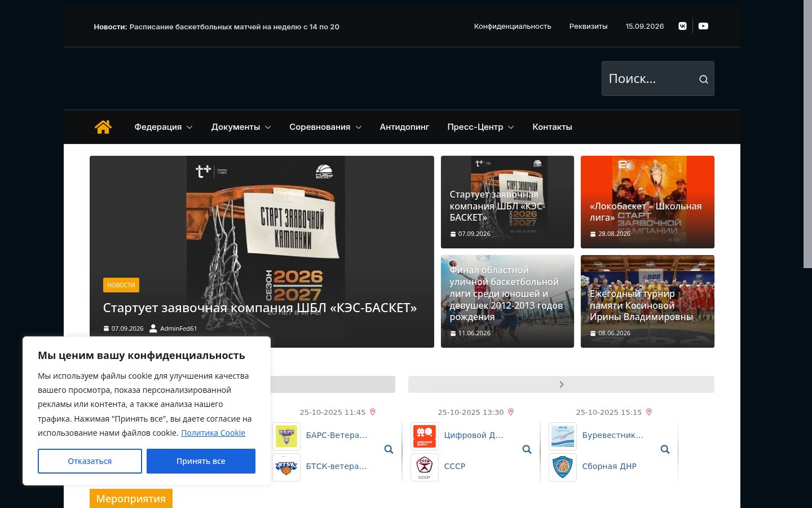Click the magnifier icon beside Буревестник match
812x508 pixels.
coord(665,449)
